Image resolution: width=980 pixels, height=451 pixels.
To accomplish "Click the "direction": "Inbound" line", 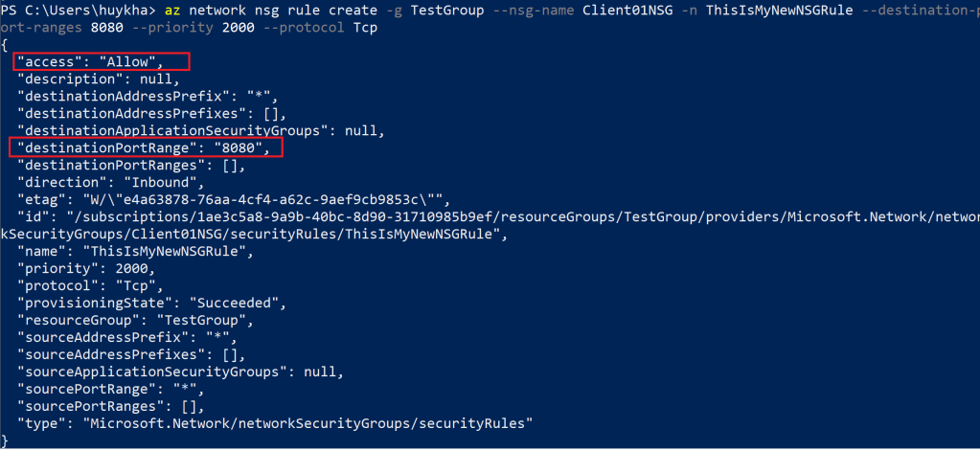I will coord(111,182).
